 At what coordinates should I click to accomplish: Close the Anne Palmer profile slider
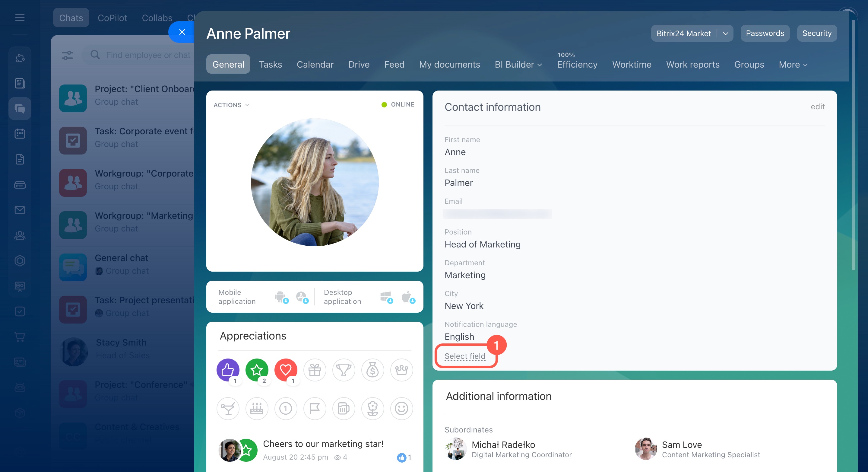(x=182, y=32)
